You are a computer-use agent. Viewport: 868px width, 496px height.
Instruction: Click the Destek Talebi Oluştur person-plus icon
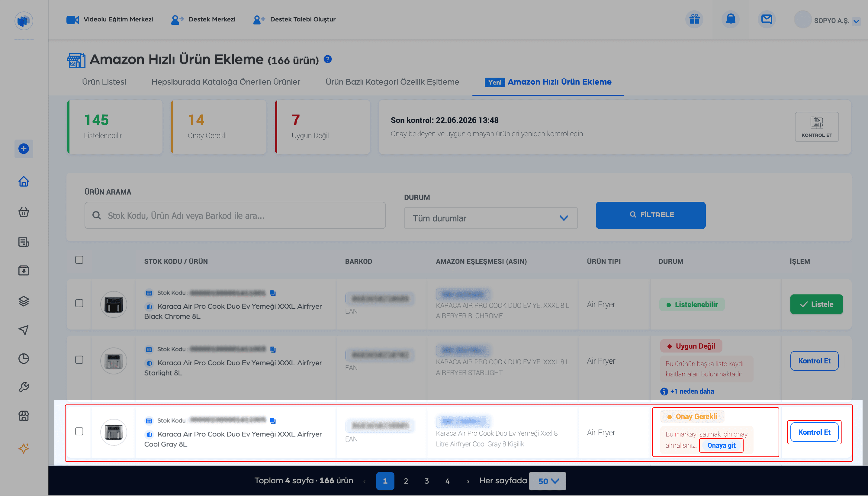point(259,19)
